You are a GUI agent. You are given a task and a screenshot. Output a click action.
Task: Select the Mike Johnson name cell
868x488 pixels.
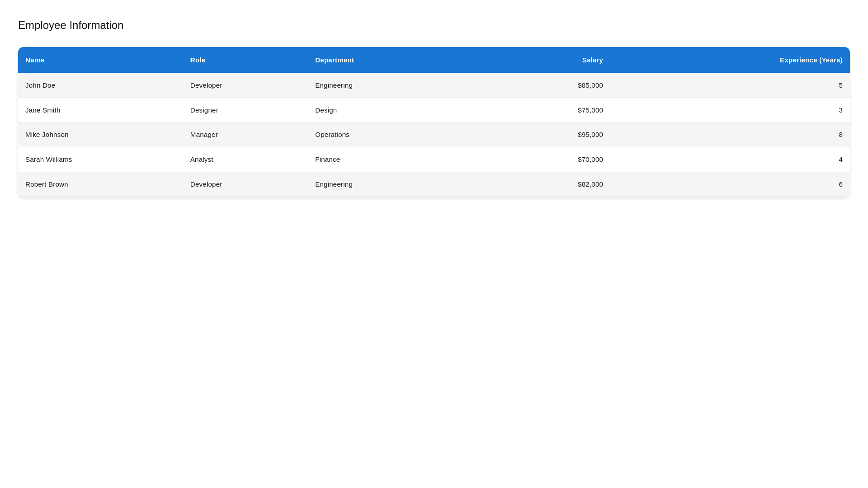[x=47, y=135]
